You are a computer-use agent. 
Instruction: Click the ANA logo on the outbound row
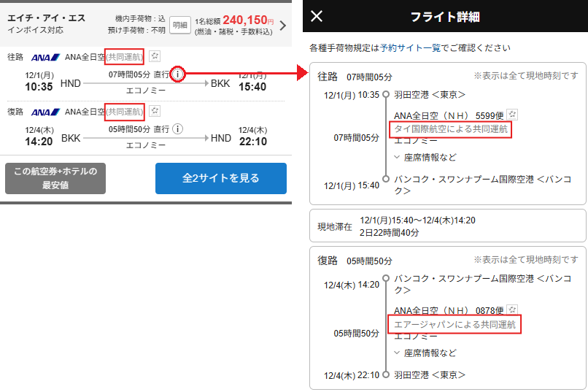45,57
